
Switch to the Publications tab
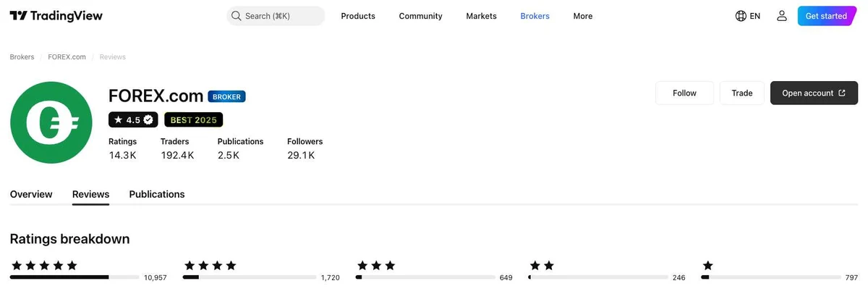(x=157, y=194)
